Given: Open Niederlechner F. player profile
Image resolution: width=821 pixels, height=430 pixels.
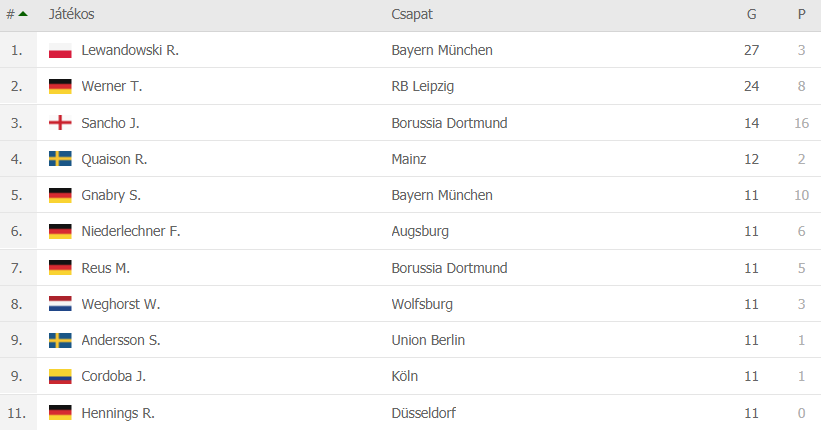Looking at the screenshot, I should click(131, 231).
